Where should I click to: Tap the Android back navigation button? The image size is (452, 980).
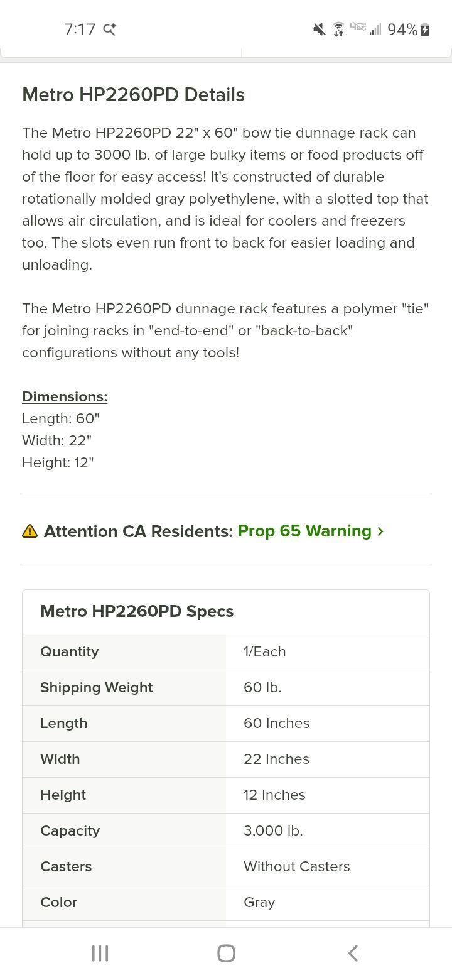tap(353, 953)
